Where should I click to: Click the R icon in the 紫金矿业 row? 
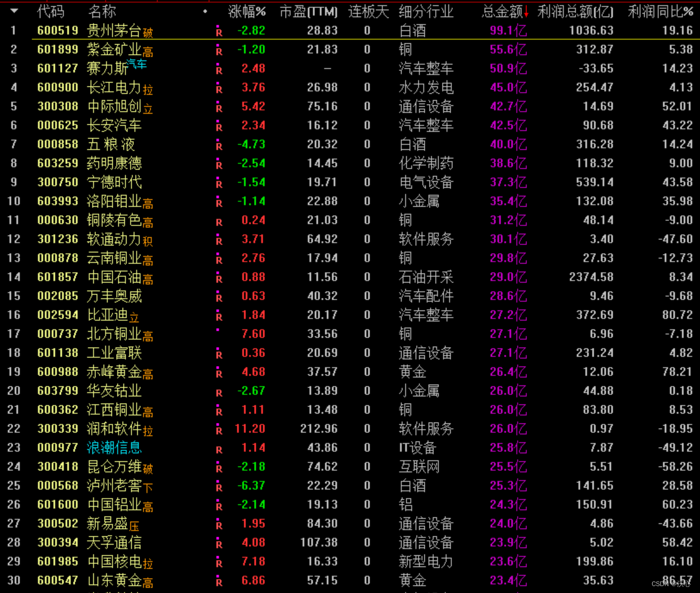click(219, 51)
